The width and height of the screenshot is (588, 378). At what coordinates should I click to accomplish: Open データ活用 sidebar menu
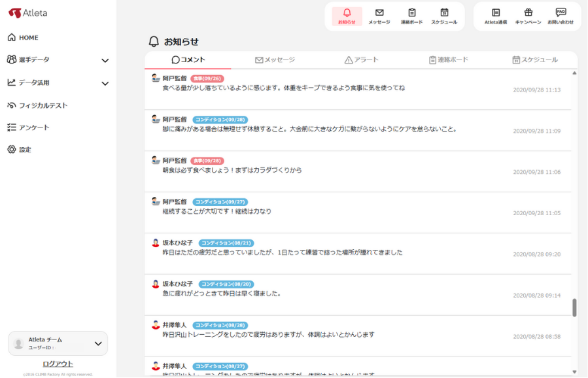[29, 82]
